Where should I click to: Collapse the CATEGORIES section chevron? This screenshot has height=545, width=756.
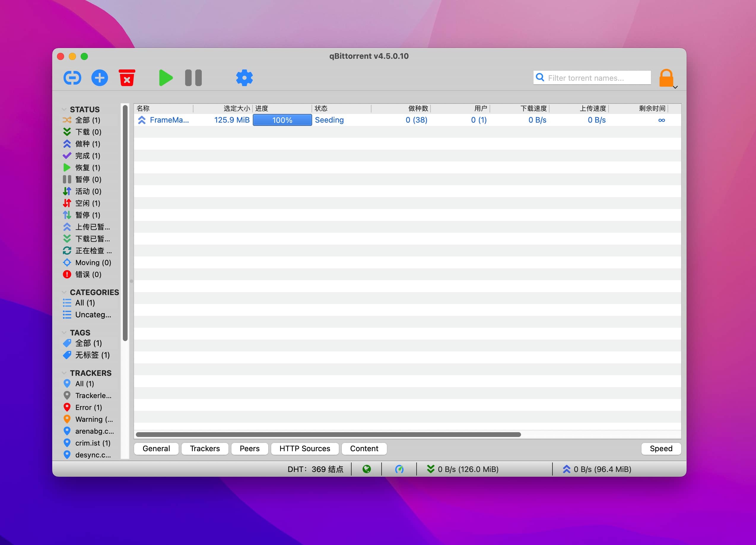(64, 292)
